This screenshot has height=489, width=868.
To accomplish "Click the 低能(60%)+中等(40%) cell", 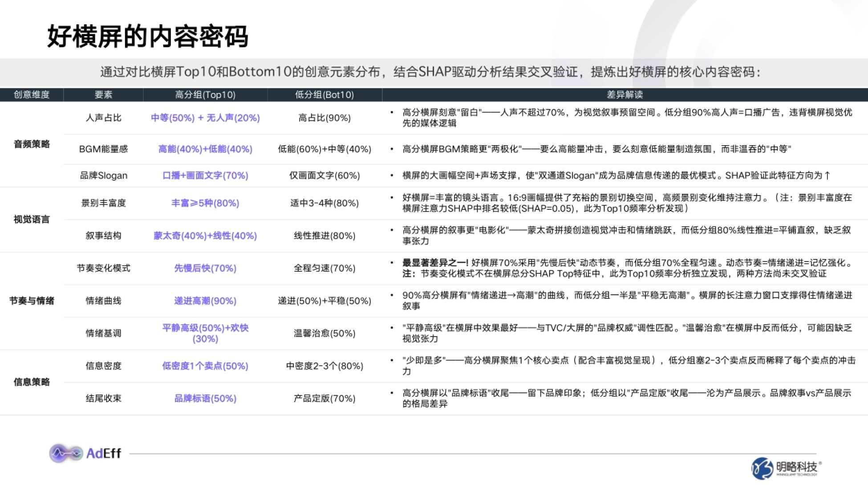I will [x=324, y=149].
